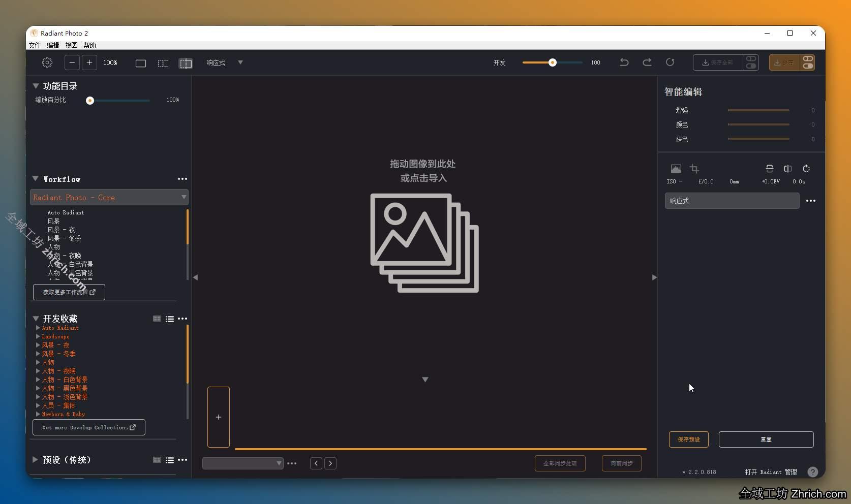Hide the filmstrip with down arrow
The image size is (851, 504).
click(425, 380)
